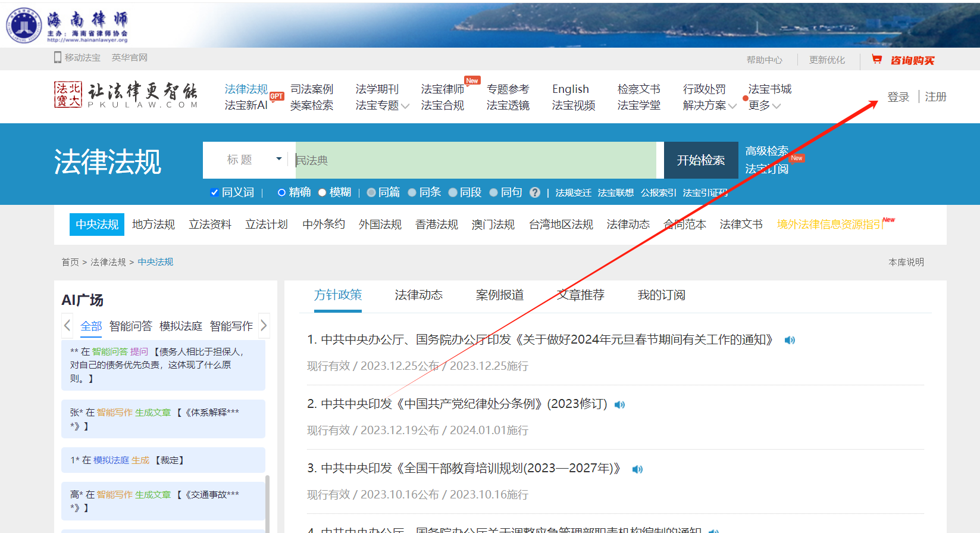Uncheck the 同义词 checkbox
The width and height of the screenshot is (980, 533).
coord(215,192)
